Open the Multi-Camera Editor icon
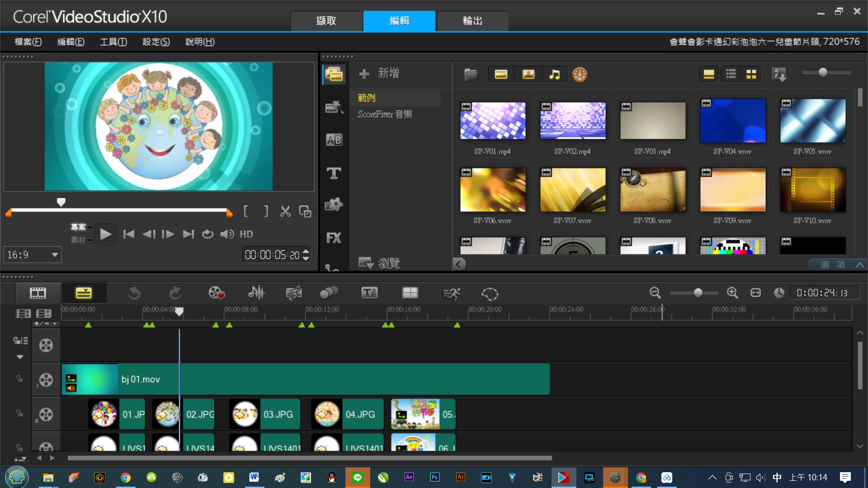This screenshot has height=488, width=868. click(410, 293)
